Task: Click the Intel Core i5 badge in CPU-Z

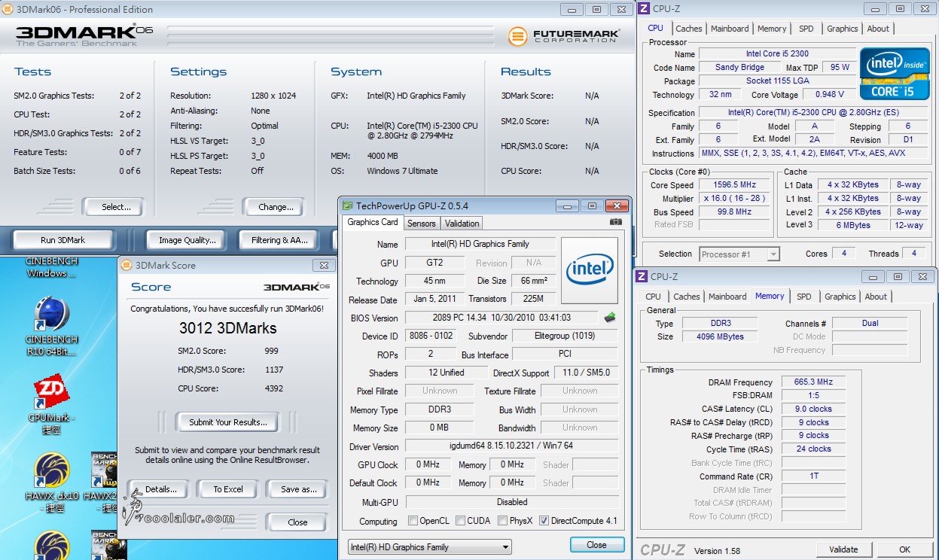Action: [895, 73]
